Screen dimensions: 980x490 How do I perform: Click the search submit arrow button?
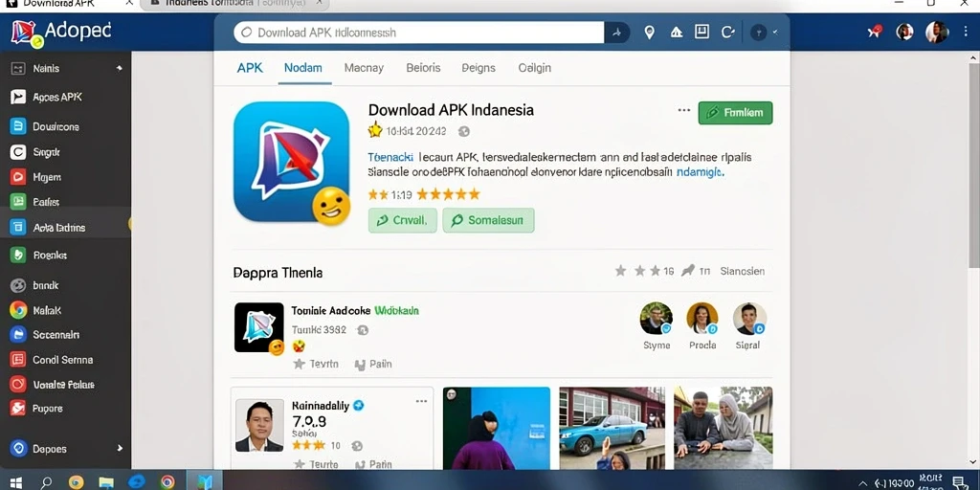pyautogui.click(x=617, y=33)
